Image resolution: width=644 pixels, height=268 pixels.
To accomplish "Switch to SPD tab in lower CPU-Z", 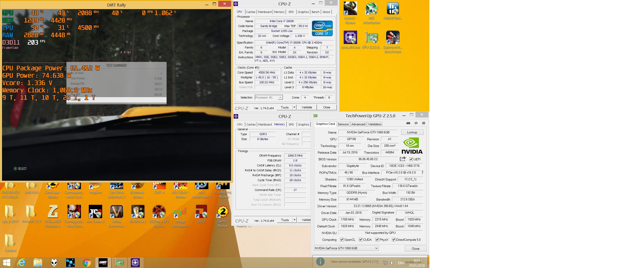I will 291,124.
